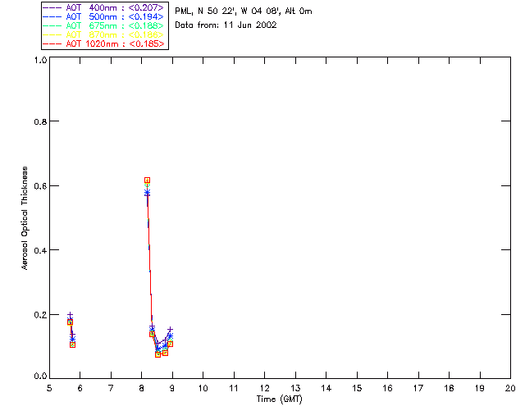
Task: Click the x-axis tick label 13
Action: pyautogui.click(x=295, y=388)
